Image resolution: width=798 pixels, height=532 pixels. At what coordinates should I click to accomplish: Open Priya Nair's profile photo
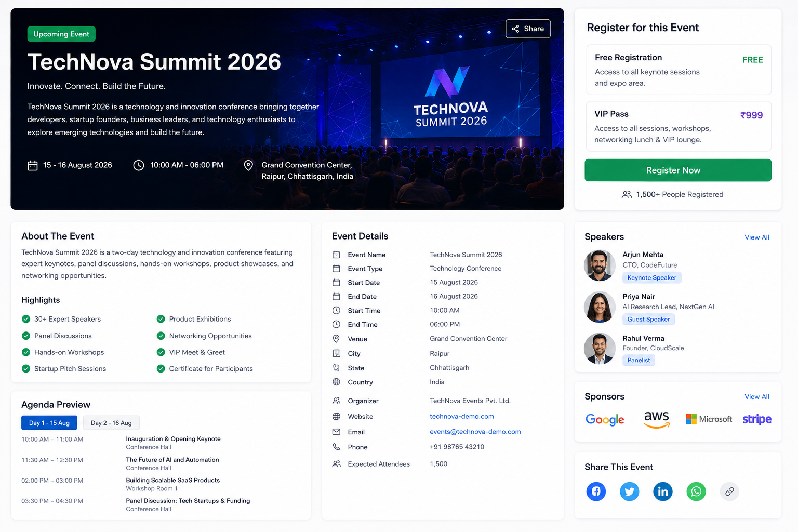click(x=600, y=307)
